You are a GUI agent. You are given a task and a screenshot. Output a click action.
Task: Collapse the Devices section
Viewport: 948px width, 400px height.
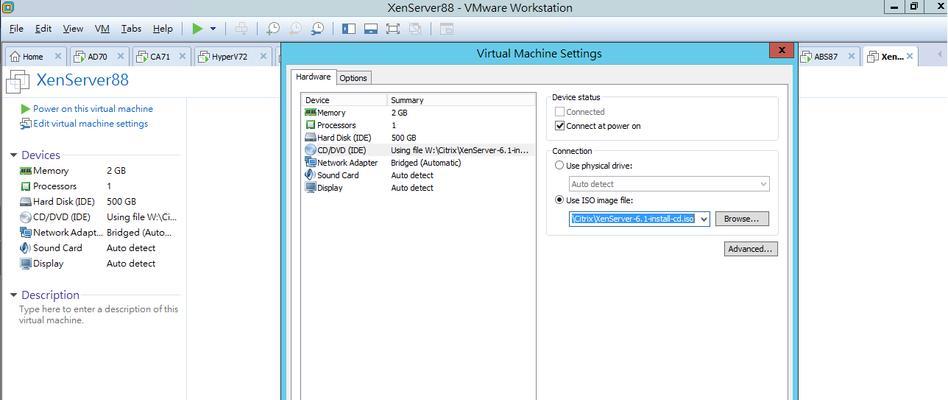point(13,155)
